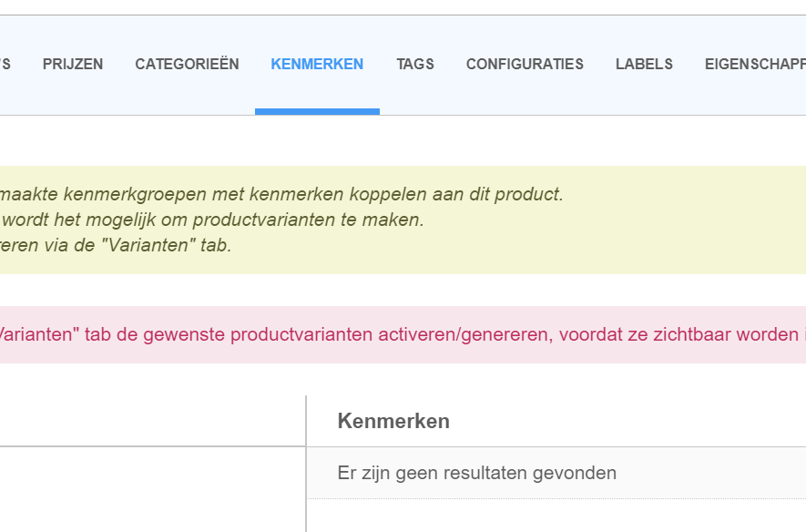Open the partially visible EIGENSCHAPPEN tab
This screenshot has width=806, height=532.
[754, 64]
